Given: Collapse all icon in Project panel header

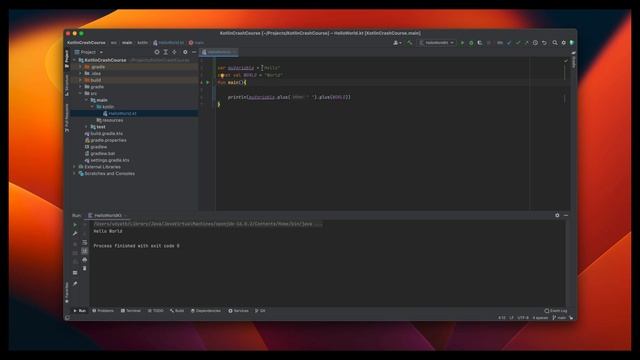Looking at the screenshot, I should (x=175, y=52).
